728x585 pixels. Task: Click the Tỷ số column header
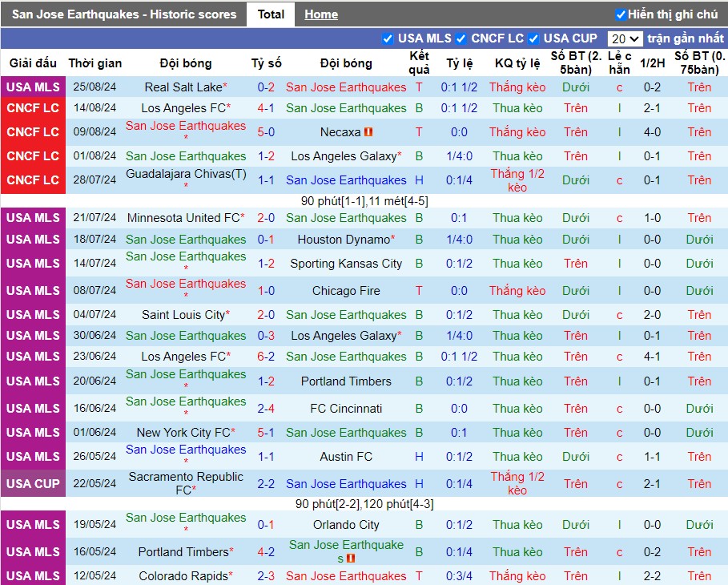coord(266,63)
